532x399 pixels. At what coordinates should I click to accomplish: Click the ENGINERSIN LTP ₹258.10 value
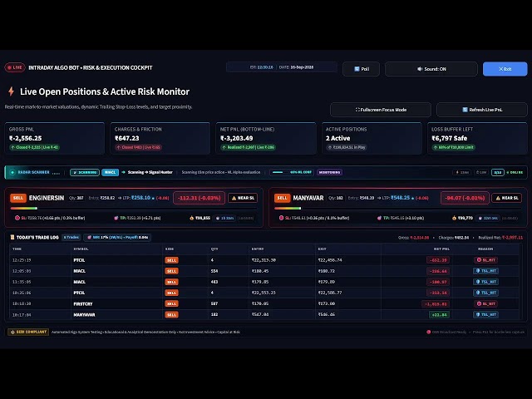coord(140,198)
